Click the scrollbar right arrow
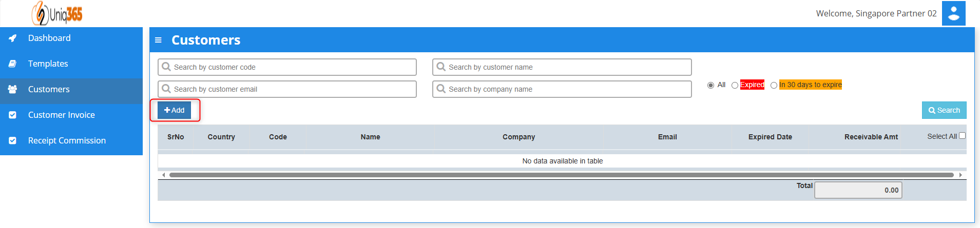 [x=960, y=175]
